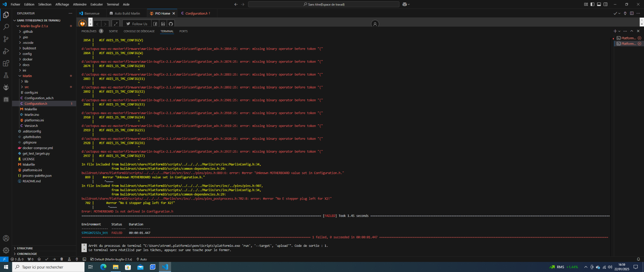The height and width of the screenshot is (272, 644).
Task: Click PlatformIO Build checkmark in status bar
Action: (x=47, y=259)
